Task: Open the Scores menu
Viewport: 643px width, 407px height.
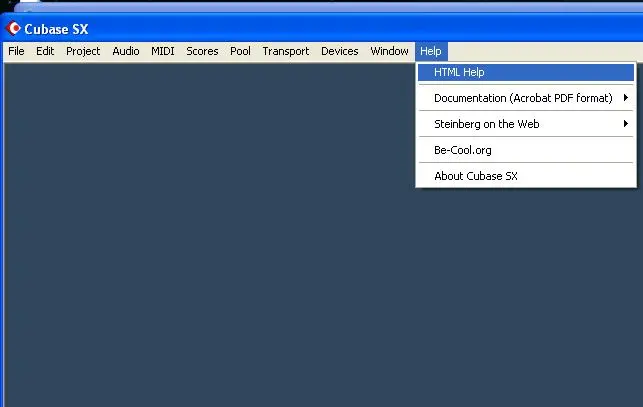Action: click(x=202, y=51)
